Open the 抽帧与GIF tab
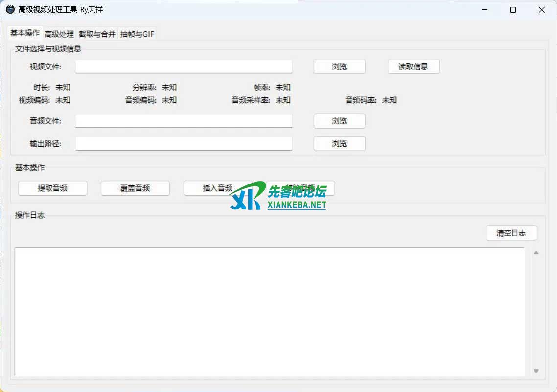Screen dimensions: 557x392 tap(137, 34)
